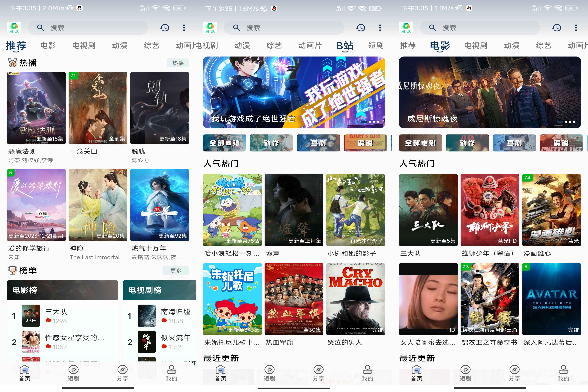Open the three-dot menu on 电影 screen
588x392 pixels.
(x=576, y=28)
